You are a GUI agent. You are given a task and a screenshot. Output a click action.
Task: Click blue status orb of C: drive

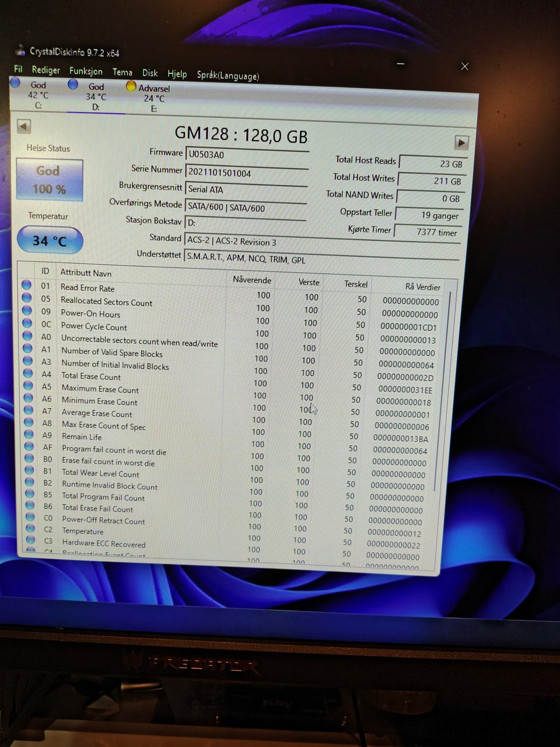(x=16, y=83)
